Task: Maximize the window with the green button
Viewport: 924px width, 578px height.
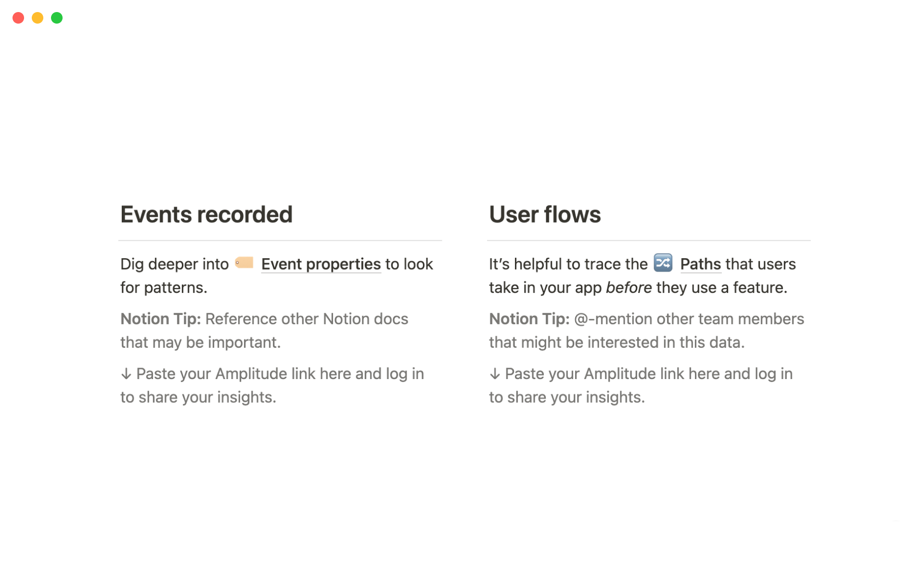Action: (x=57, y=18)
